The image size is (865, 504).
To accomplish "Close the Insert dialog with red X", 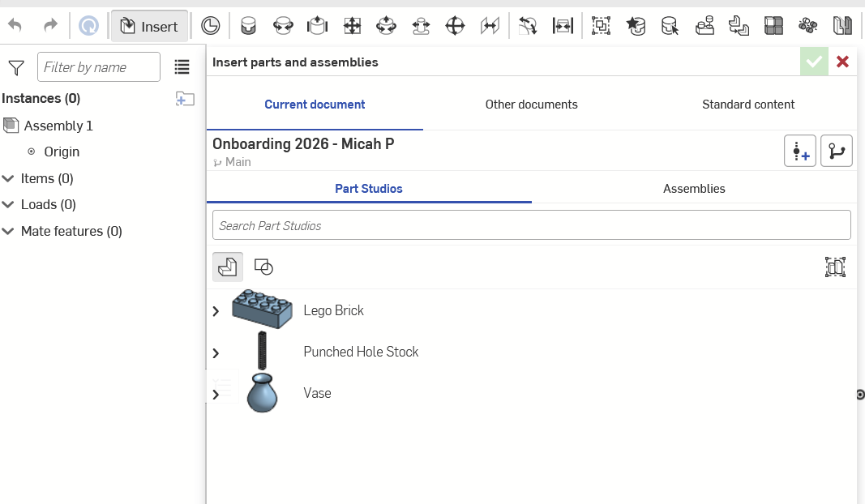I will [x=842, y=62].
